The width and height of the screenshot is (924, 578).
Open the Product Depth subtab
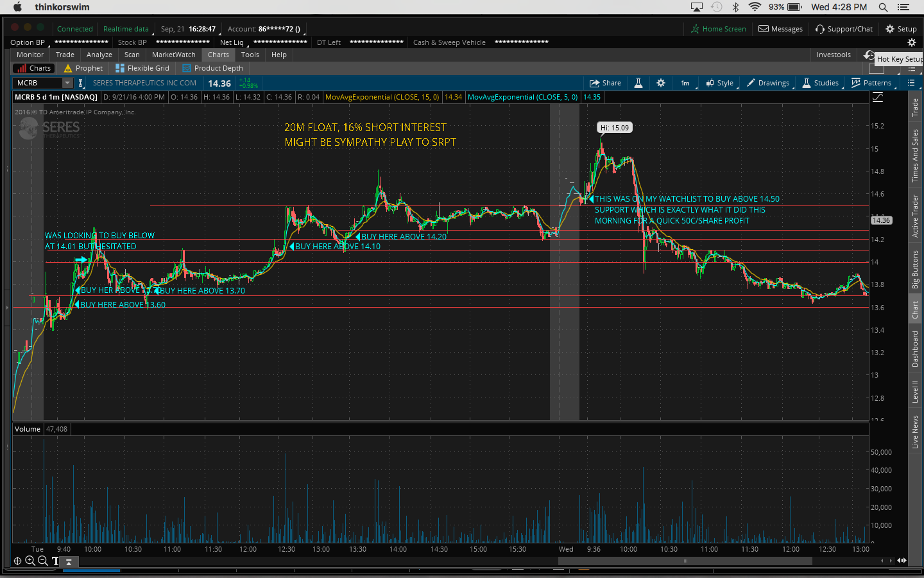click(x=213, y=68)
